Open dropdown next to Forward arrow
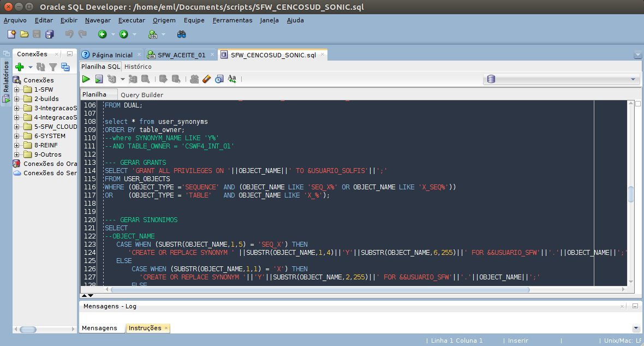This screenshot has height=346, width=644. pyautogui.click(x=134, y=34)
